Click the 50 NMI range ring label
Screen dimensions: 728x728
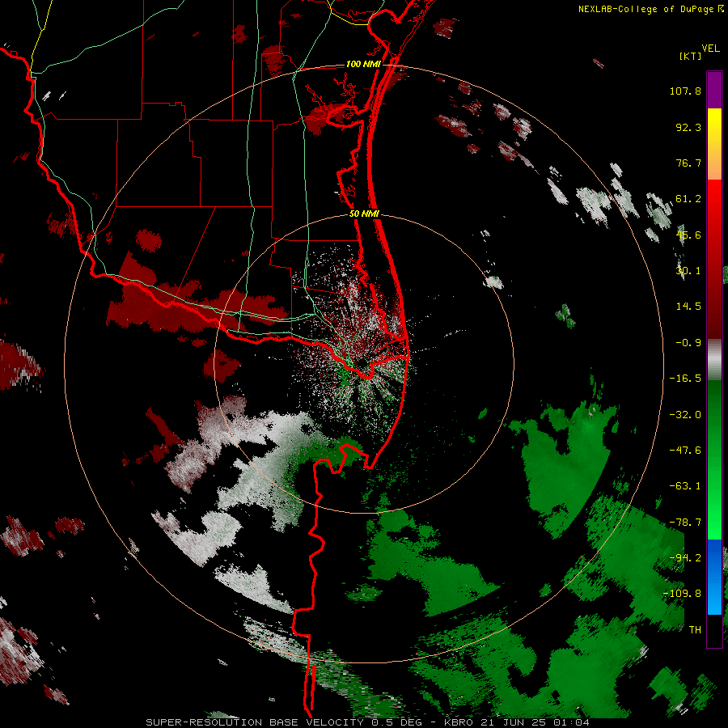364,214
